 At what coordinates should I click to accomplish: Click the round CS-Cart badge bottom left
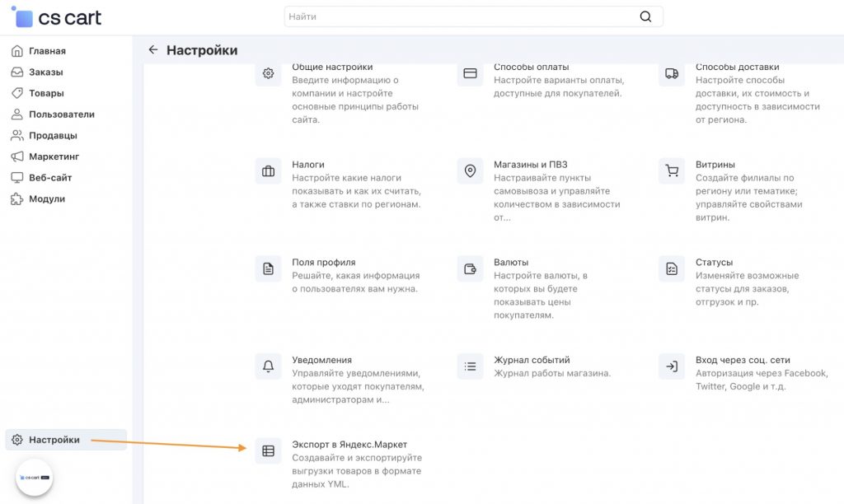(35, 478)
